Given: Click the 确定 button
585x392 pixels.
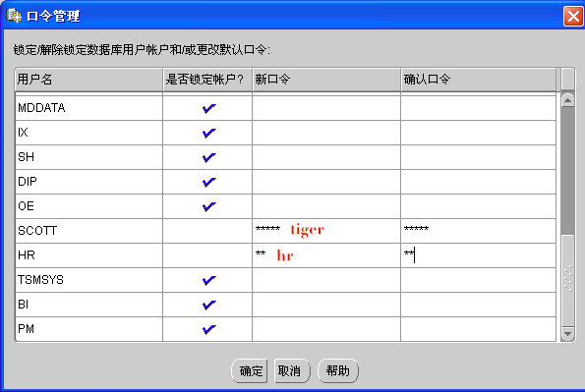Looking at the screenshot, I should [250, 370].
